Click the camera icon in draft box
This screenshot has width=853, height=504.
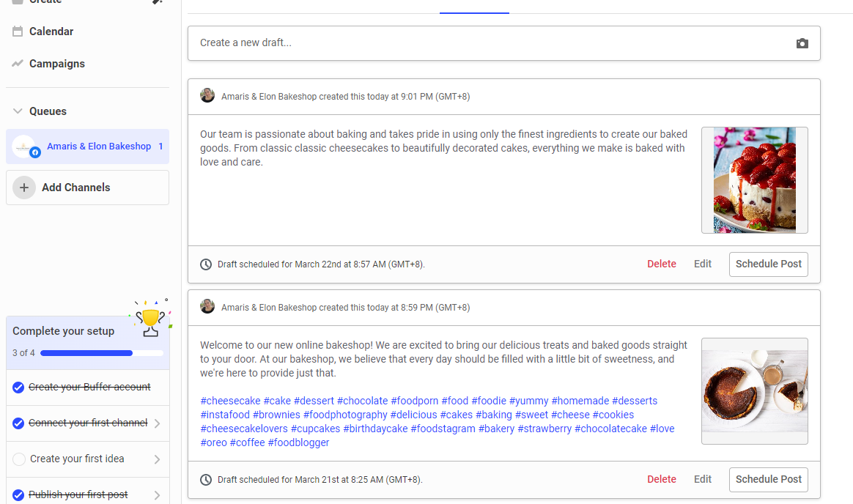802,43
